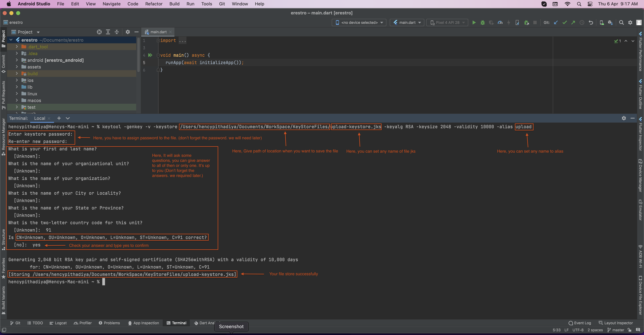This screenshot has height=335, width=644.
Task: Hide the Project panel with minus icon
Action: coord(136,32)
